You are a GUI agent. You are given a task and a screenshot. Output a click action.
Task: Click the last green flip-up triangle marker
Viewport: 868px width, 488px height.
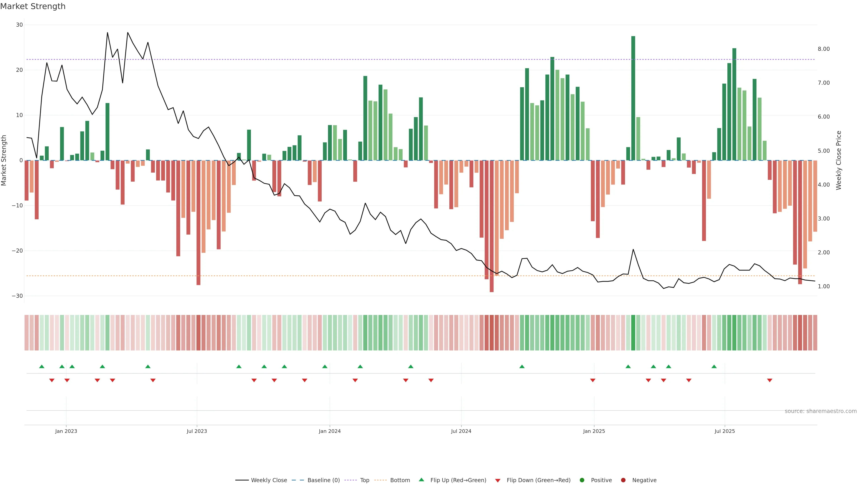coord(714,366)
